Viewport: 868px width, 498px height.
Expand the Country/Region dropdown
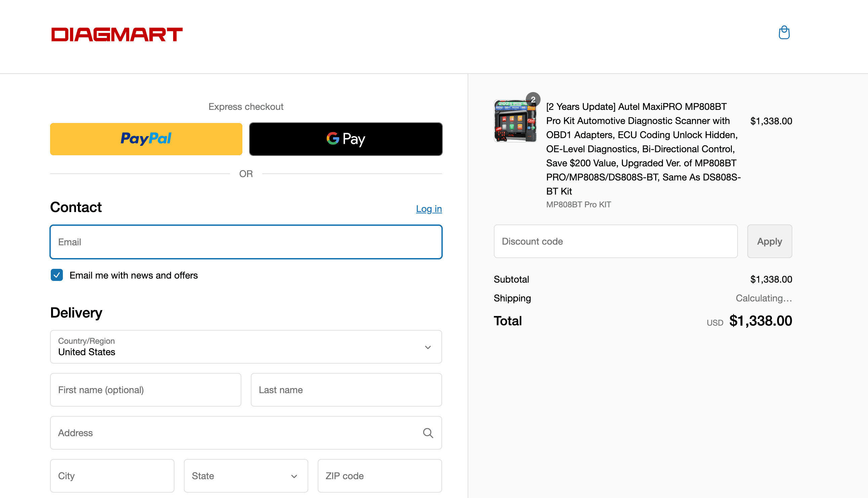[246, 347]
